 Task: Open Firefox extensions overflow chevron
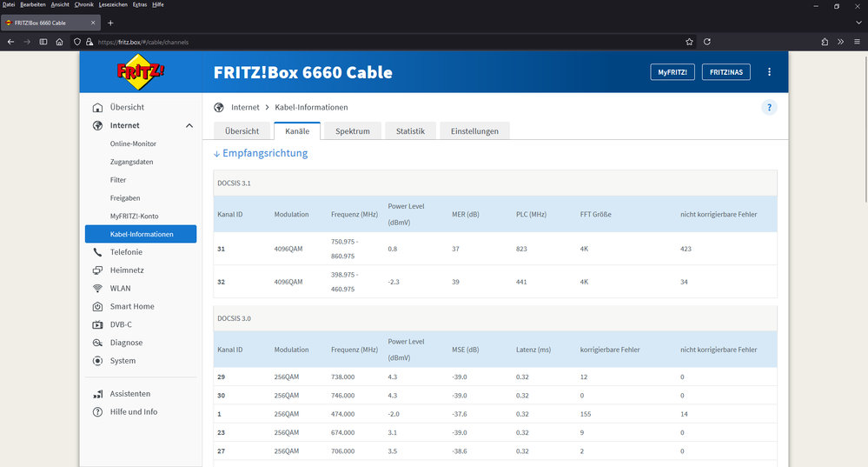[840, 42]
